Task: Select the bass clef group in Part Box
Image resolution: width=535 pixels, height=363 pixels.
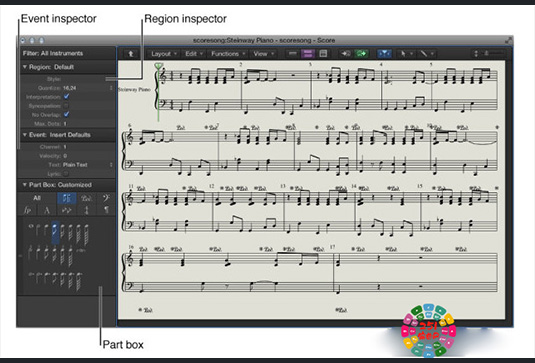Action: point(106,198)
